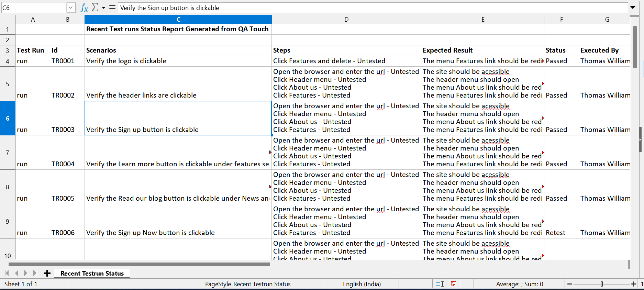644x290 pixels.
Task: Click 'Verify the logo is clickable' cell
Action: click(178, 61)
